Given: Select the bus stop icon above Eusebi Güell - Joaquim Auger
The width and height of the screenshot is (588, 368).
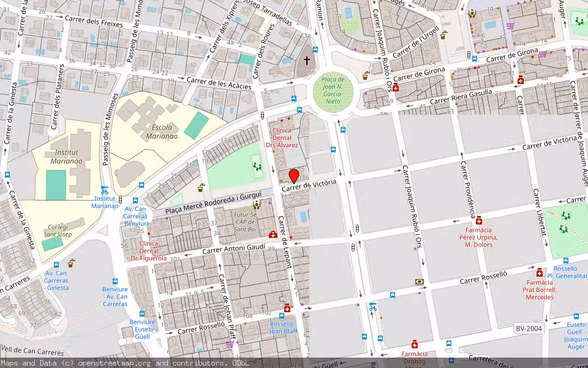Looking at the screenshot, I should click(576, 316).
